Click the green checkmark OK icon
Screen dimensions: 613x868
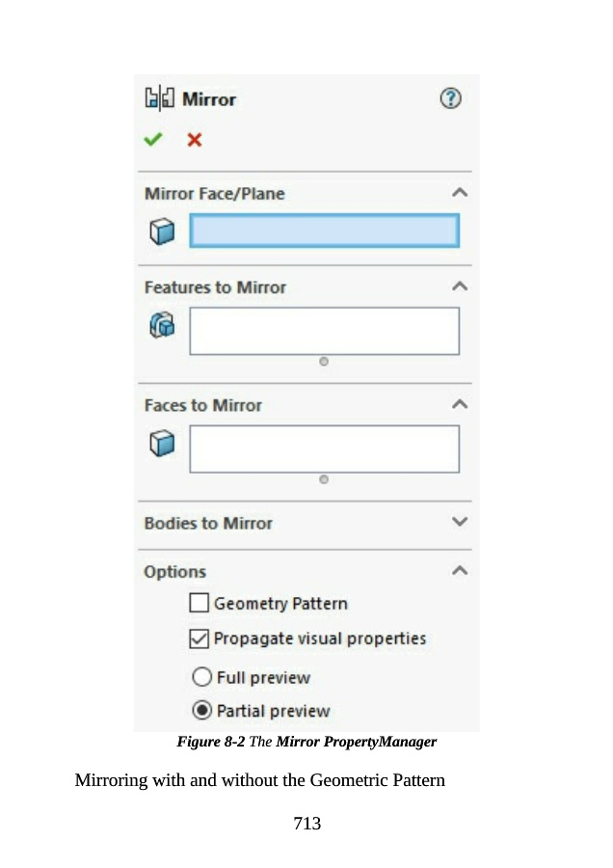153,140
